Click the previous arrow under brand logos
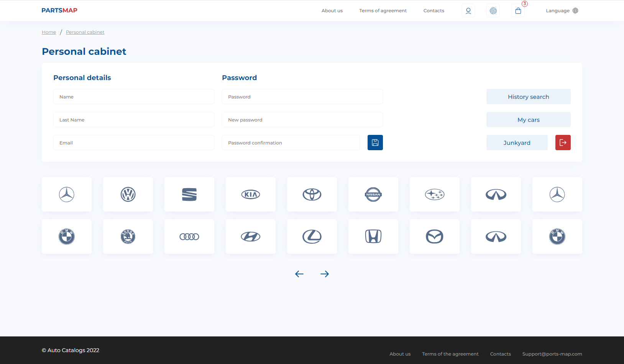The image size is (624, 364). tap(299, 274)
